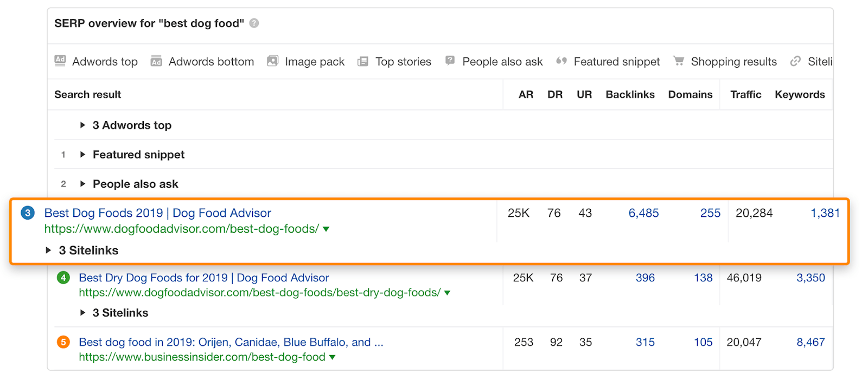Click the Featured snippet quotes icon
Screen dimensions: 868x379
(x=562, y=61)
